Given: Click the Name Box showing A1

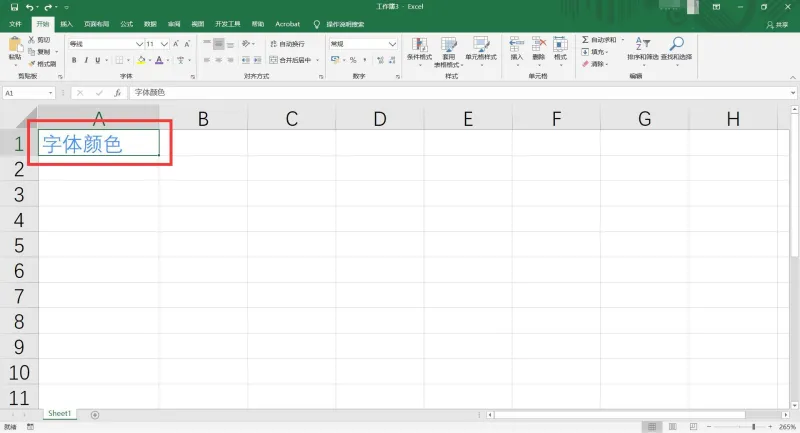Looking at the screenshot, I should (x=29, y=93).
